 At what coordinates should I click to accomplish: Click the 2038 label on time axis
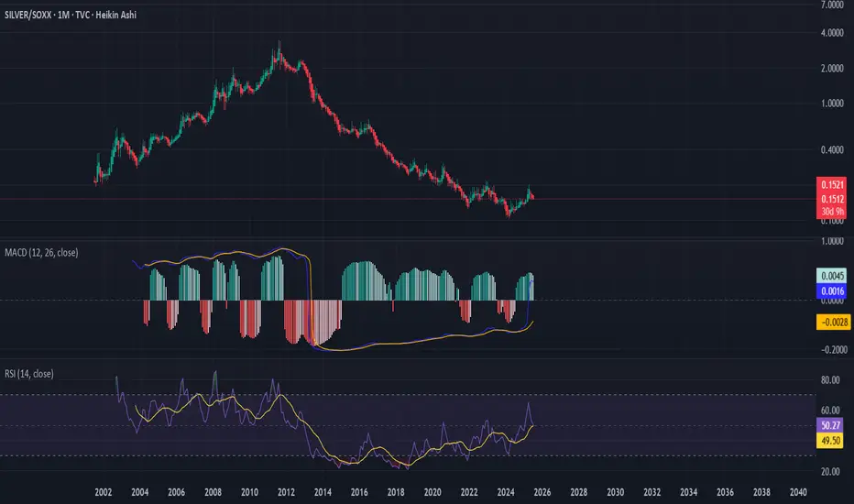tap(761, 493)
